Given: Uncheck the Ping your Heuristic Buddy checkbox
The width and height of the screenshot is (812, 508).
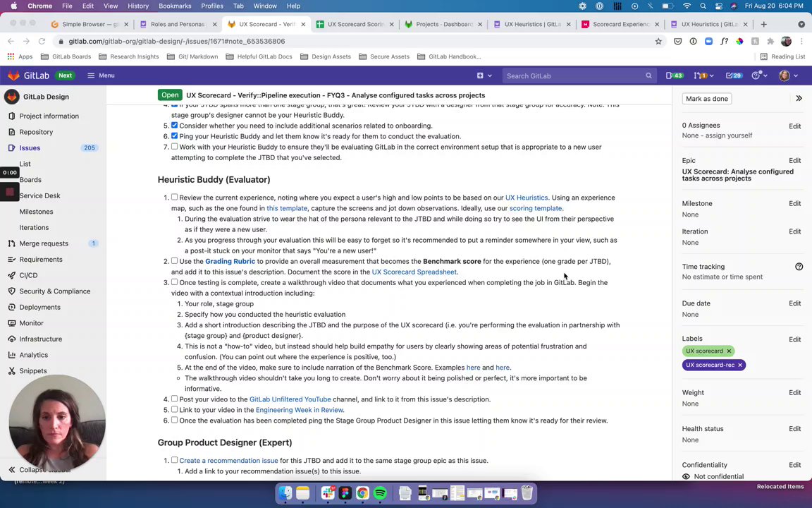Looking at the screenshot, I should [175, 135].
